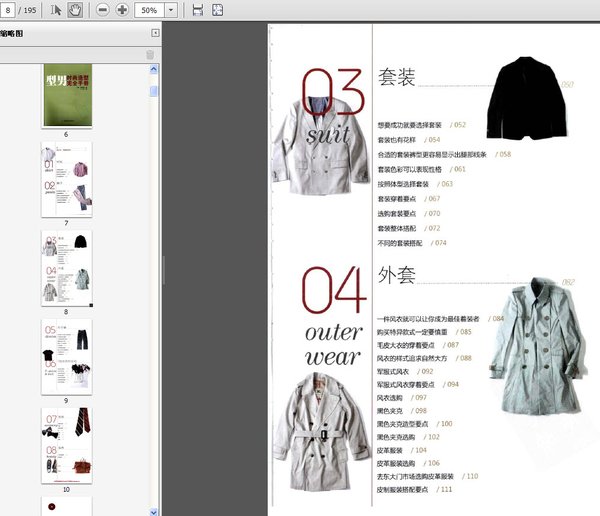Click the word suit on the page
Viewport: 600px width, 516px height.
328,134
